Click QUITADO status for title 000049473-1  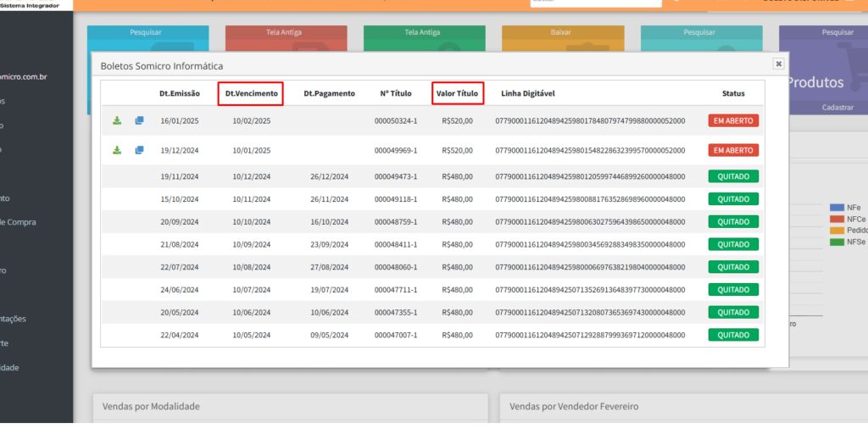click(733, 176)
